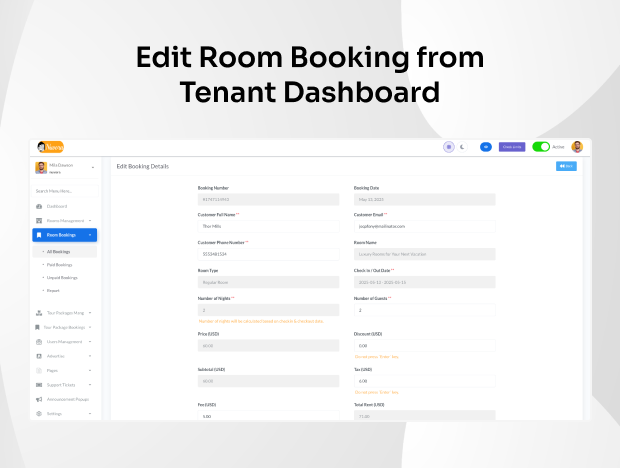This screenshot has width=620, height=468.
Task: Click the Advertise icon in the sidebar
Action: pyautogui.click(x=39, y=356)
